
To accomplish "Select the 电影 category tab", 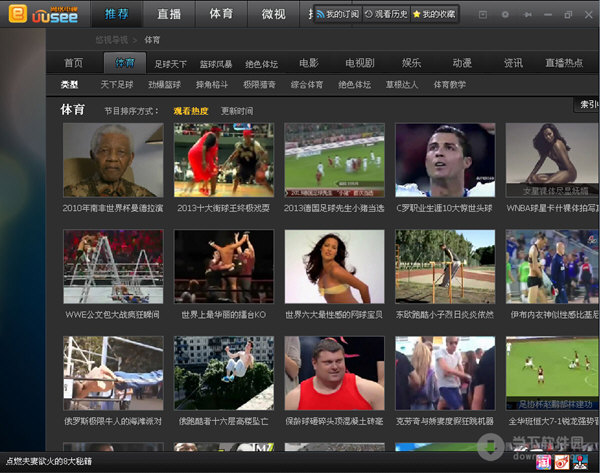I will point(309,62).
